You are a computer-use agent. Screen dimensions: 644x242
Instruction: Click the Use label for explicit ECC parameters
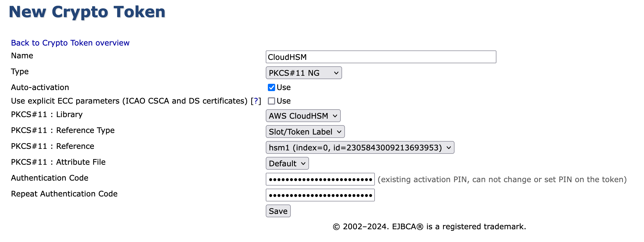283,101
